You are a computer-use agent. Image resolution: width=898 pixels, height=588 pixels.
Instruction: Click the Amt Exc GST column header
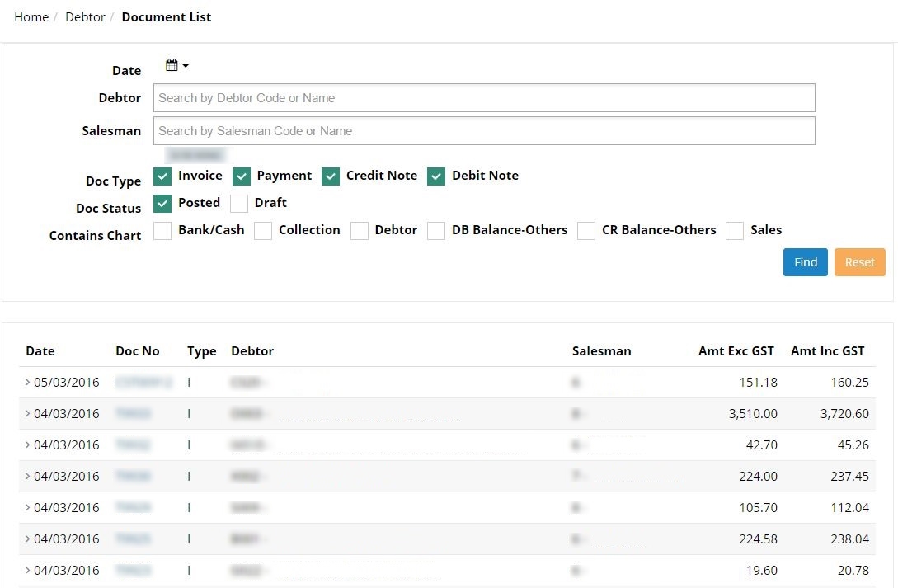point(736,351)
